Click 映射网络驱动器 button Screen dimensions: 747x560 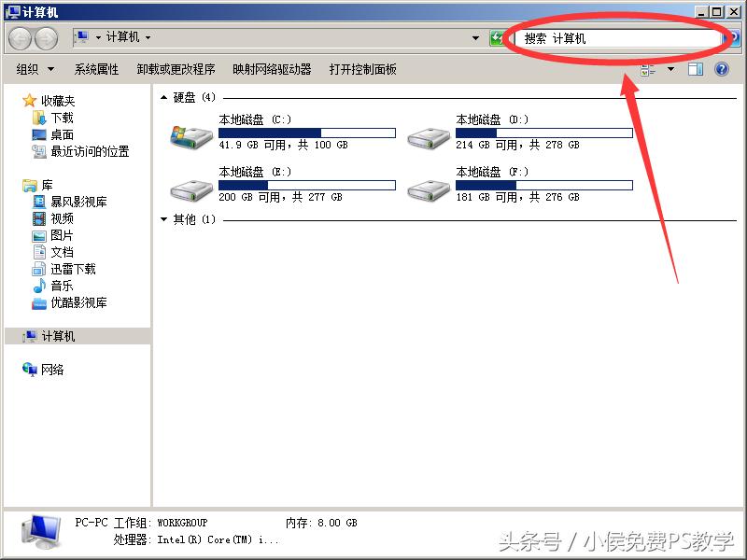coord(274,68)
